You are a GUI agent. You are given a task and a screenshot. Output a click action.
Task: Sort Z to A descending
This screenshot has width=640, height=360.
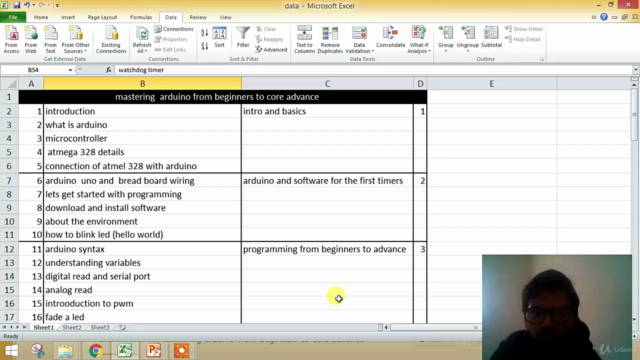204,46
